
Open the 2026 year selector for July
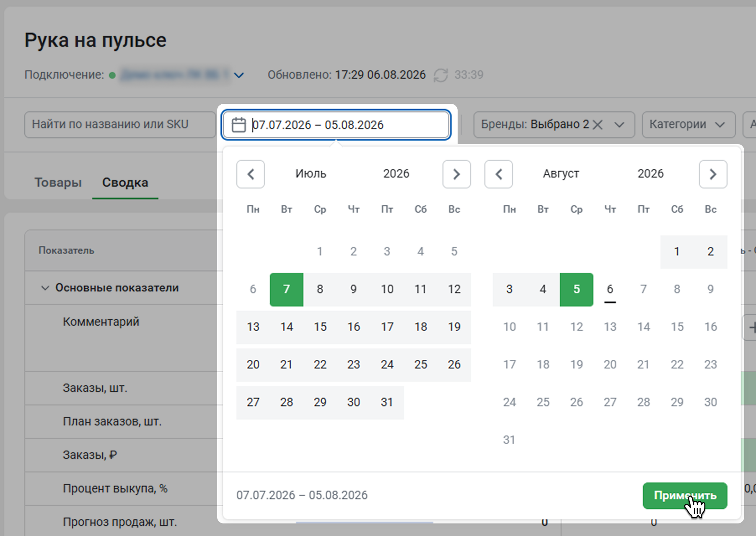point(396,174)
